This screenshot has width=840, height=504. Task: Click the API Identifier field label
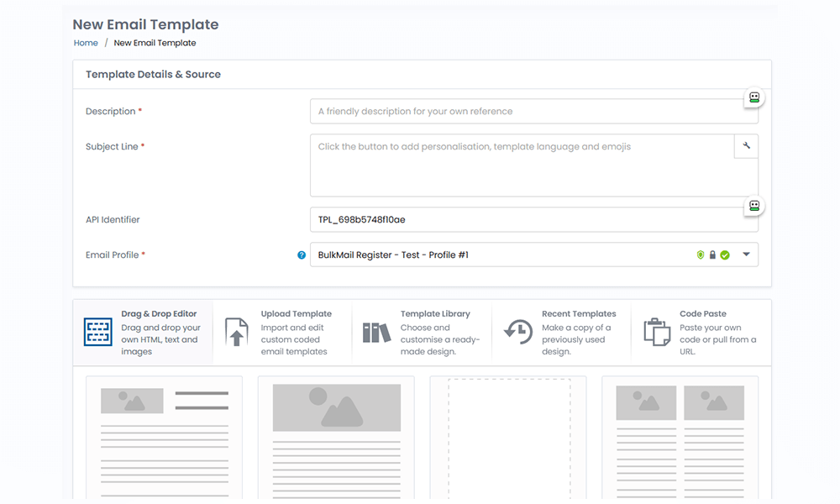(x=113, y=219)
